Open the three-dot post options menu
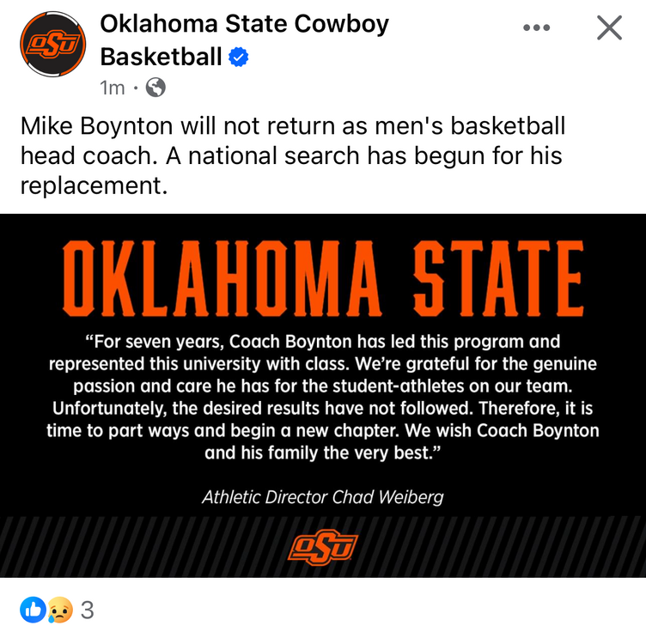The height and width of the screenshot is (644, 646). 536,27
